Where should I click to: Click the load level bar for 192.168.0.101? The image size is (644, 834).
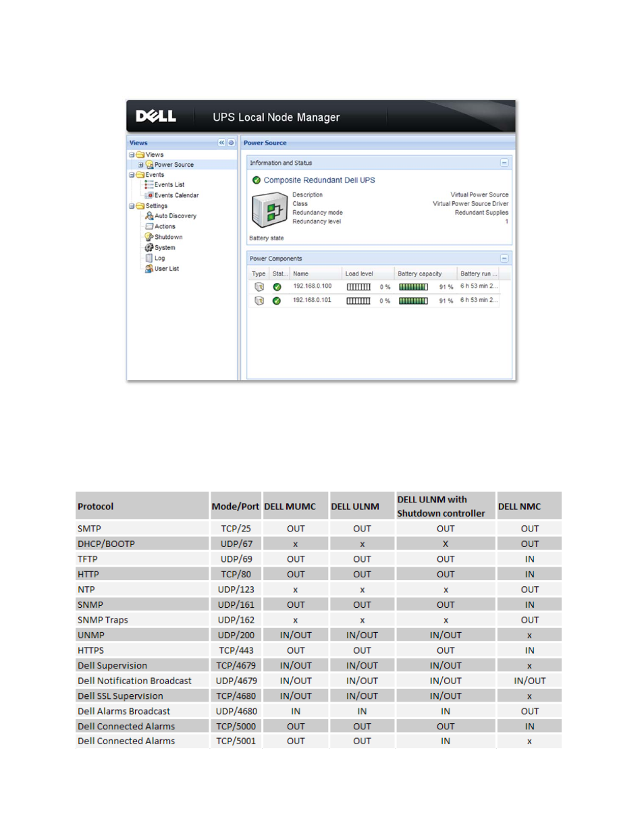point(358,301)
